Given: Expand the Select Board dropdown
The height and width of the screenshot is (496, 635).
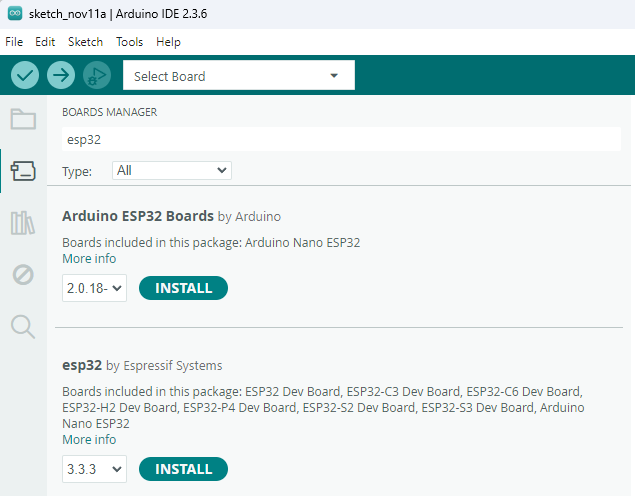Looking at the screenshot, I should (x=238, y=76).
